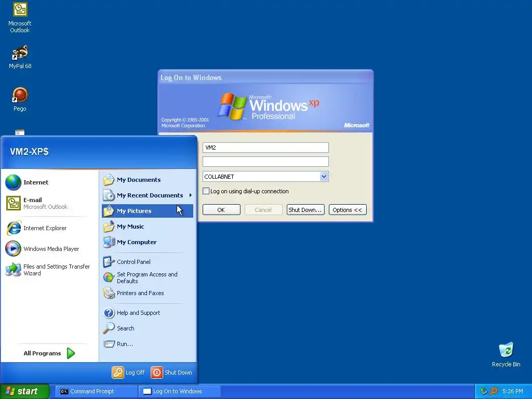
Task: Click the empty password field
Action: coord(265,162)
